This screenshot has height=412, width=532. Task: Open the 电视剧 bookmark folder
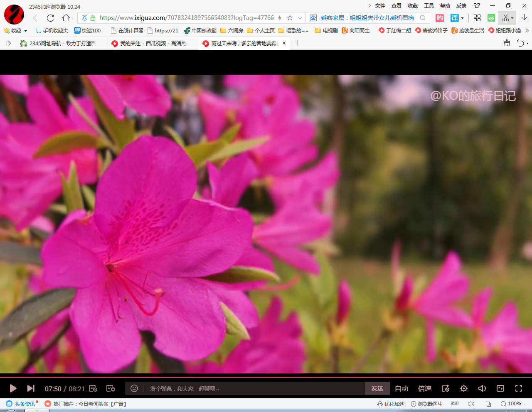pos(327,30)
